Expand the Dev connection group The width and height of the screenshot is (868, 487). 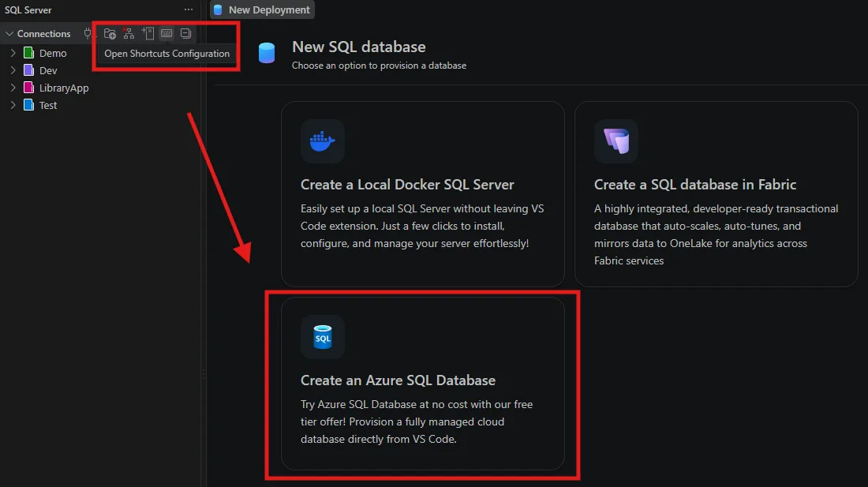click(x=13, y=70)
